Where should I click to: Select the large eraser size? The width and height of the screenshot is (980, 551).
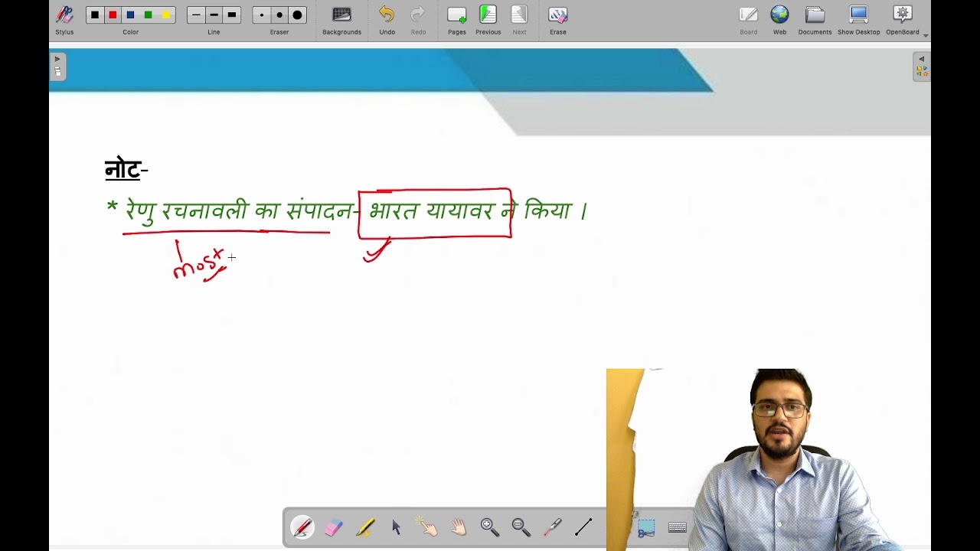(x=297, y=15)
